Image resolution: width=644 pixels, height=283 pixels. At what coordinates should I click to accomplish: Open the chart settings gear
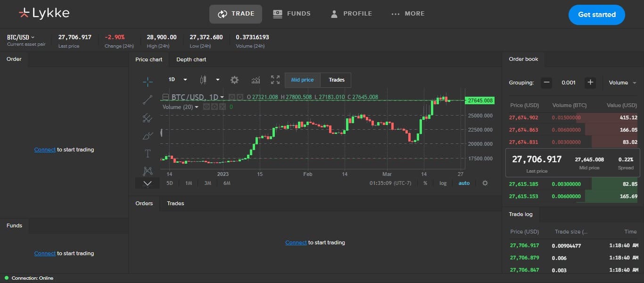[234, 80]
